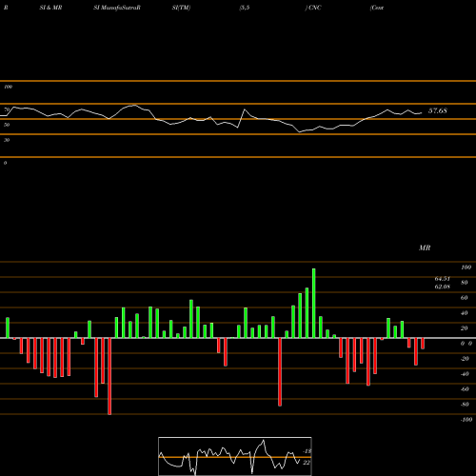Click the RSI axis label 30
This screenshot has height=476, width=476.
coord(7,140)
